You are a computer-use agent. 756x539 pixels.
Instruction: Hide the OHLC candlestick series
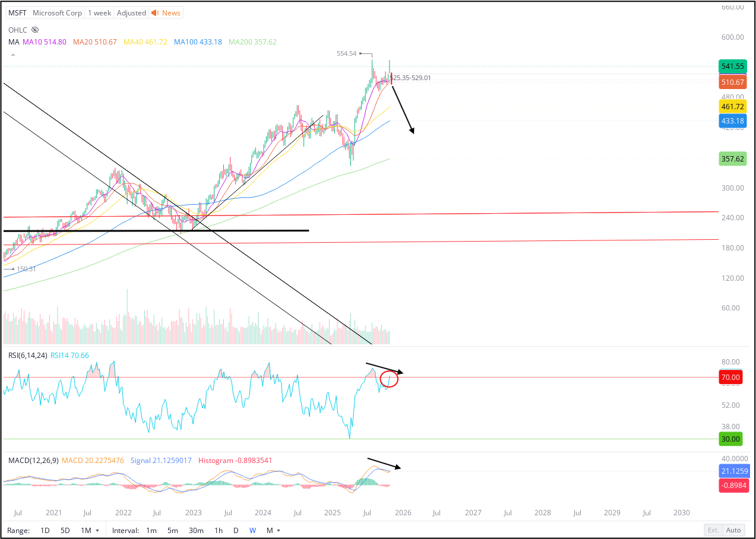point(34,30)
